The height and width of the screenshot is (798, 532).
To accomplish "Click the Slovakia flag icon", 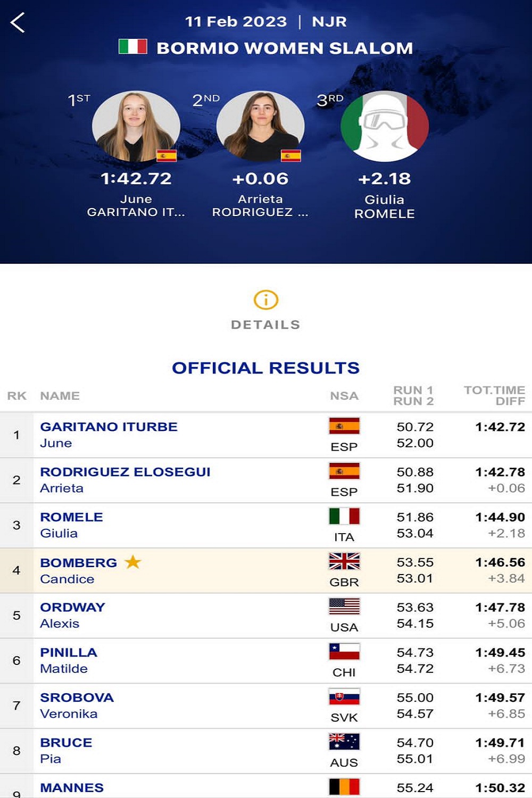I will (344, 697).
